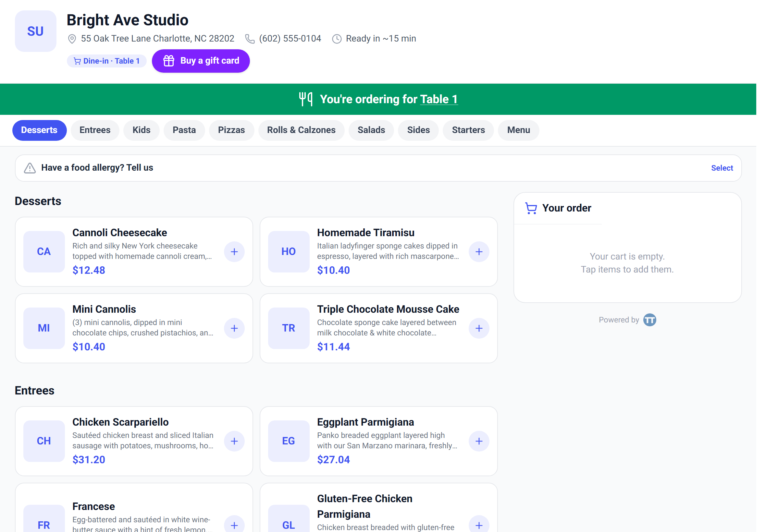This screenshot has height=532, width=766.
Task: Open the Mini Cannolis item title
Action: pos(104,309)
